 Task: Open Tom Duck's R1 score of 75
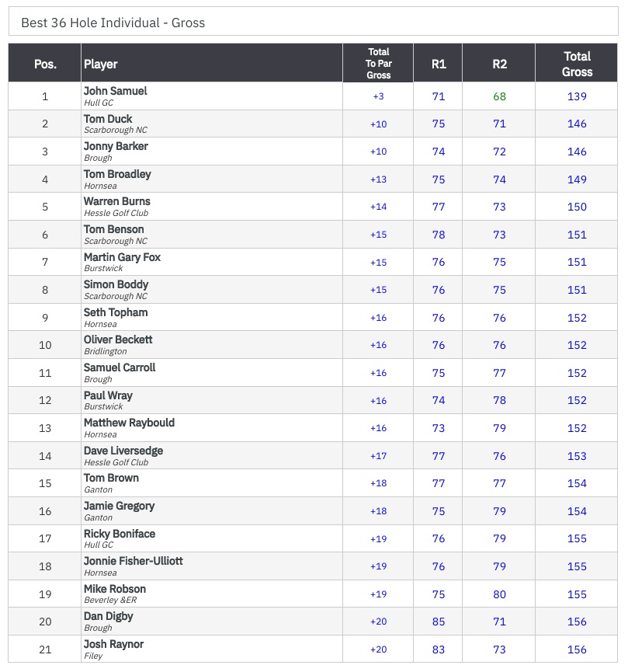[x=439, y=124]
